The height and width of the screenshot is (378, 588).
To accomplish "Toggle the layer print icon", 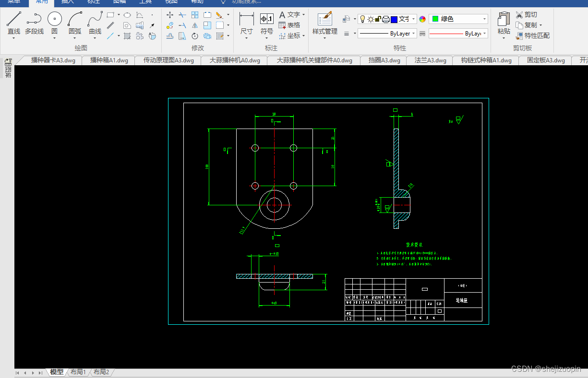I will pyautogui.click(x=386, y=19).
